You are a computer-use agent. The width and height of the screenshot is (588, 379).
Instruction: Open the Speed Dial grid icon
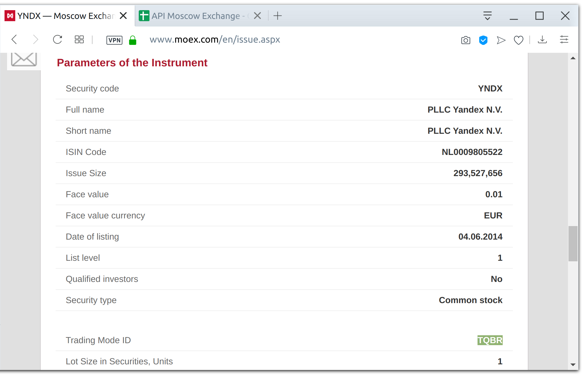coord(79,40)
